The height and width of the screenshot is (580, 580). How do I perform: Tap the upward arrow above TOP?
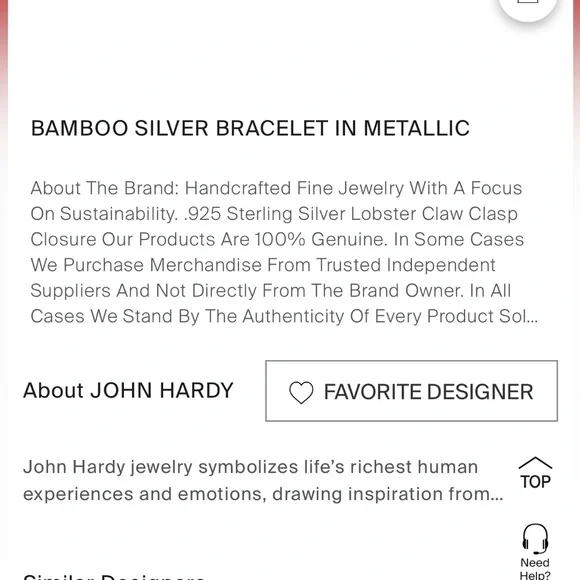(535, 463)
